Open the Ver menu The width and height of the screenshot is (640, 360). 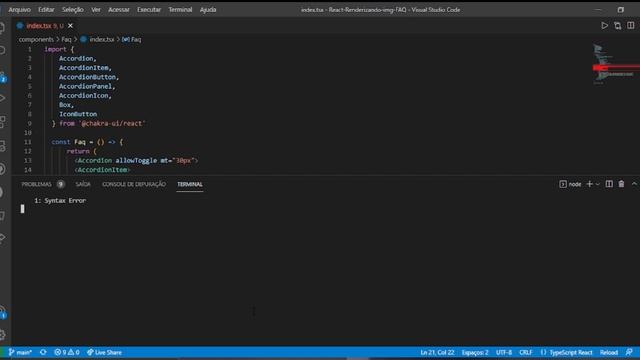coord(96,9)
